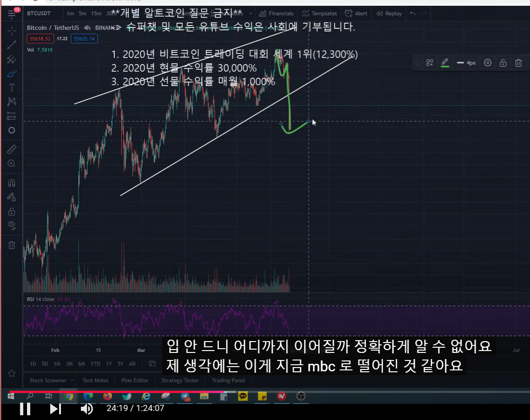Click the blue buy price 55635.74 box
Image resolution: width=530 pixels, height=420 pixels.
(84, 39)
